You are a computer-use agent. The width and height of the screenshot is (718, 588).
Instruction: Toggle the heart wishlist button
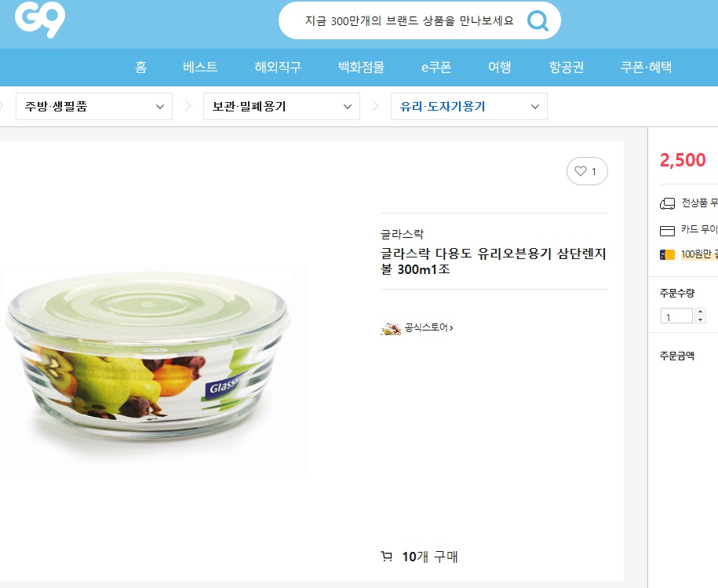(x=587, y=171)
